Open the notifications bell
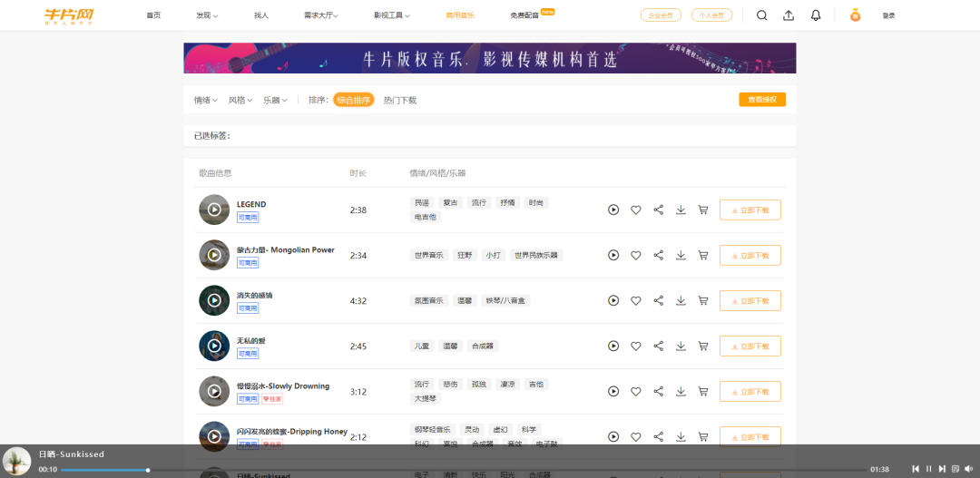The width and height of the screenshot is (980, 478). click(816, 15)
